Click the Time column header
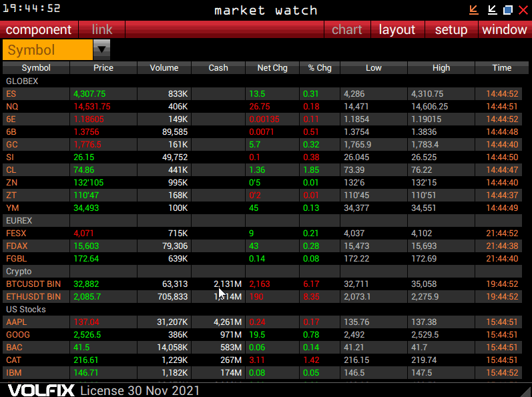This screenshot has height=397, width=532. point(502,68)
